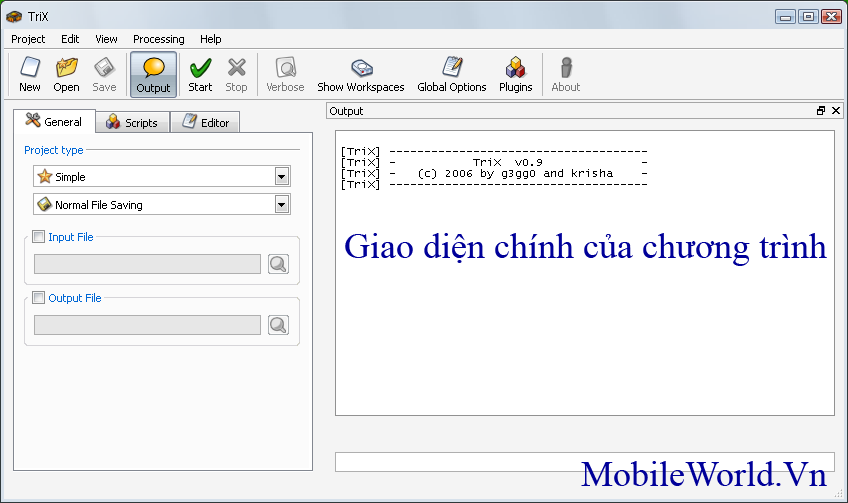848x503 pixels.
Task: Expand the Normal File Saving dropdown
Action: click(x=282, y=205)
